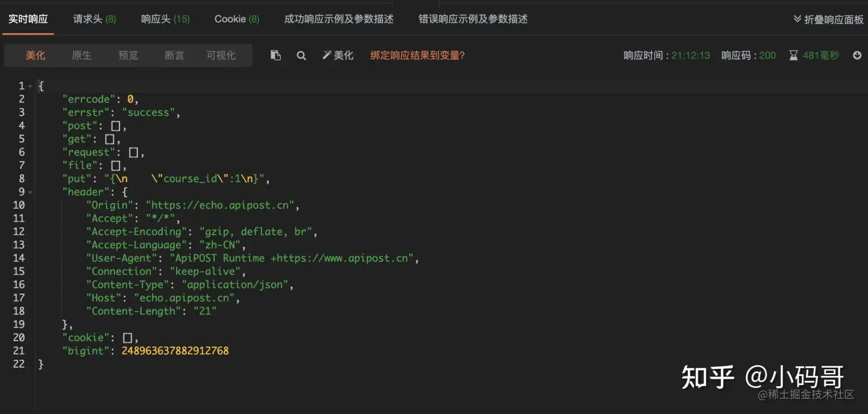Image resolution: width=868 pixels, height=414 pixels.
Task: Click the "success" value on line 3
Action: tap(148, 113)
